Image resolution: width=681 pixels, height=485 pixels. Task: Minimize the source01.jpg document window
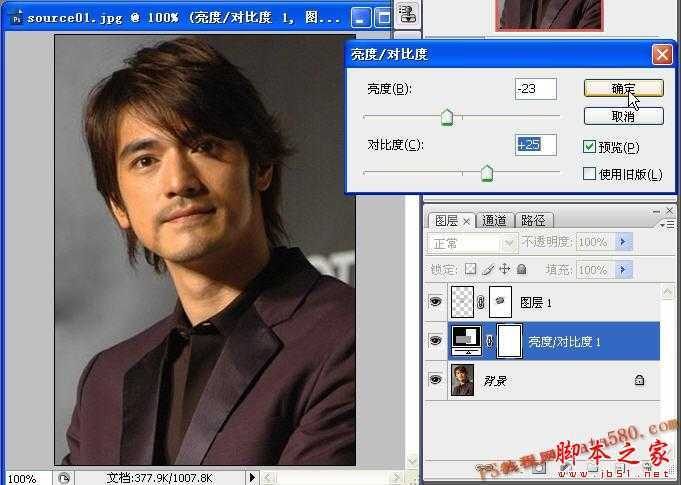pyautogui.click(x=360, y=18)
